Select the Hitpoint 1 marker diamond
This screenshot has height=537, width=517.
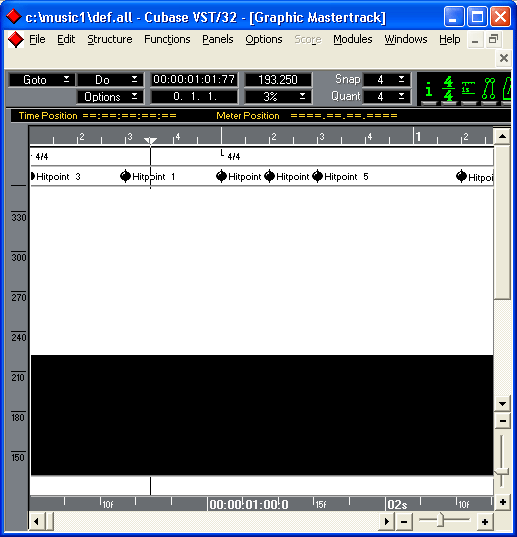[x=125, y=176]
